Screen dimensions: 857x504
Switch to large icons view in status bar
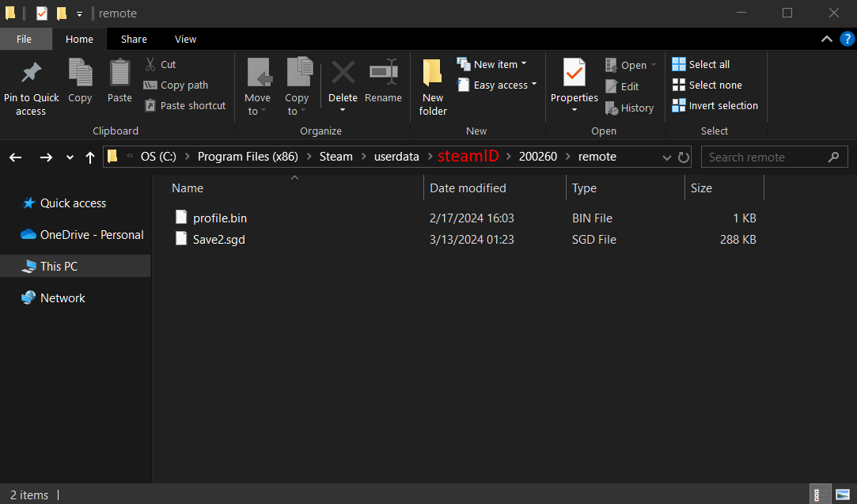843,495
